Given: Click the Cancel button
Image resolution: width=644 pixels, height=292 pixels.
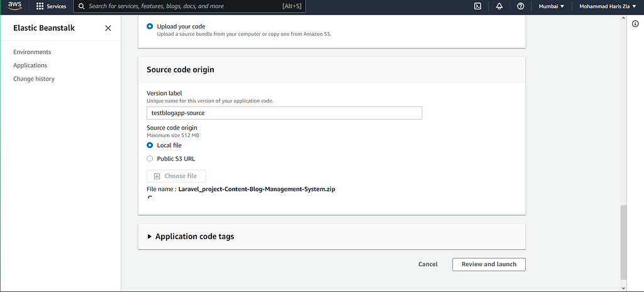Looking at the screenshot, I should point(428,264).
